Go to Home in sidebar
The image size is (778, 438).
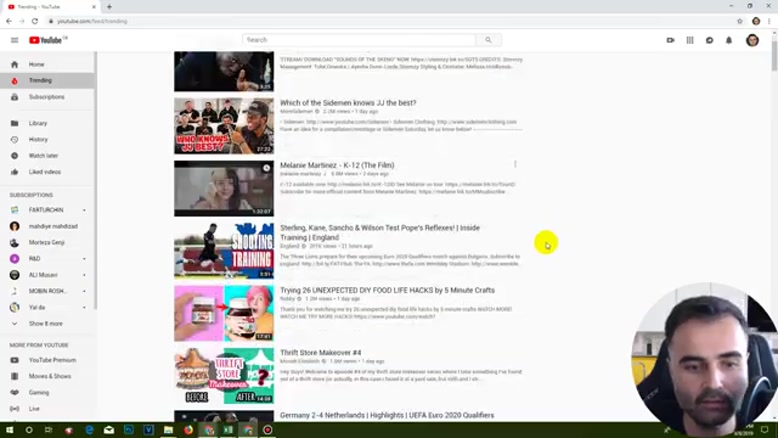click(x=47, y=64)
